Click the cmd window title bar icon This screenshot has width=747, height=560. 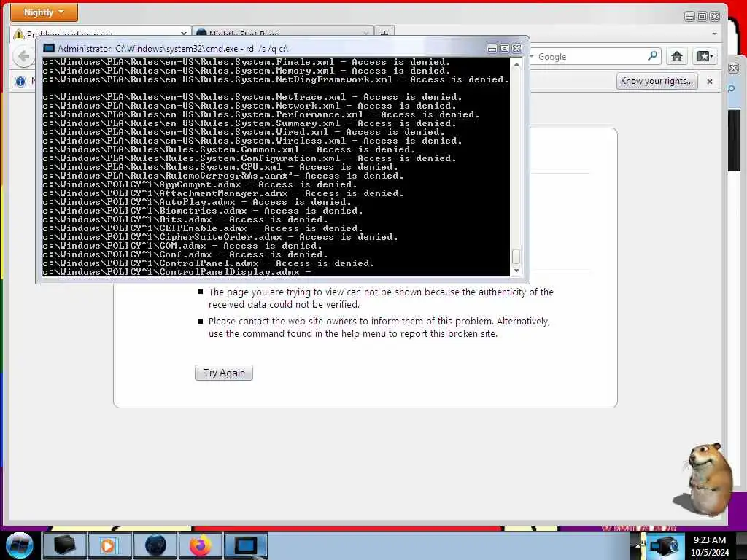pos(49,48)
